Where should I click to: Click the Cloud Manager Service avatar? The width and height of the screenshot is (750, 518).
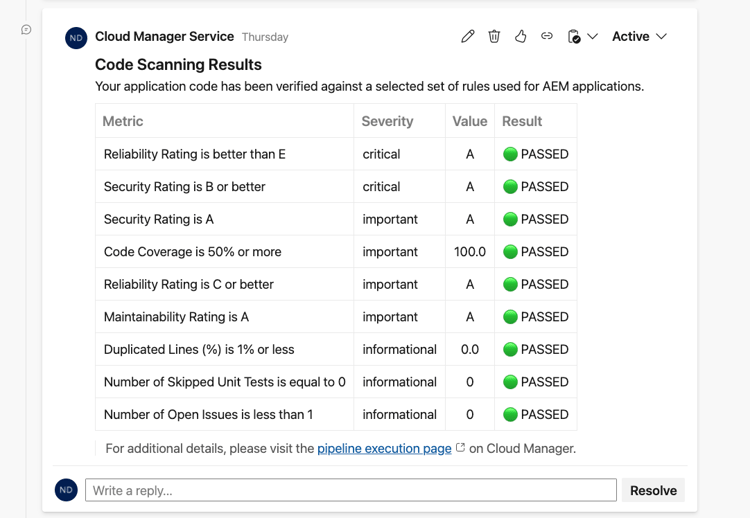pos(76,38)
